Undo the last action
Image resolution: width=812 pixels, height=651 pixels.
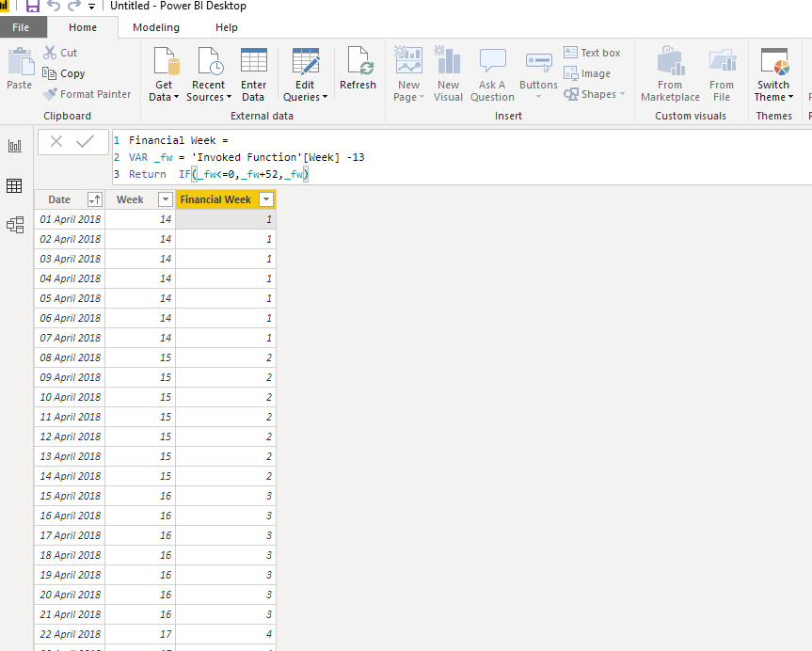pos(54,6)
